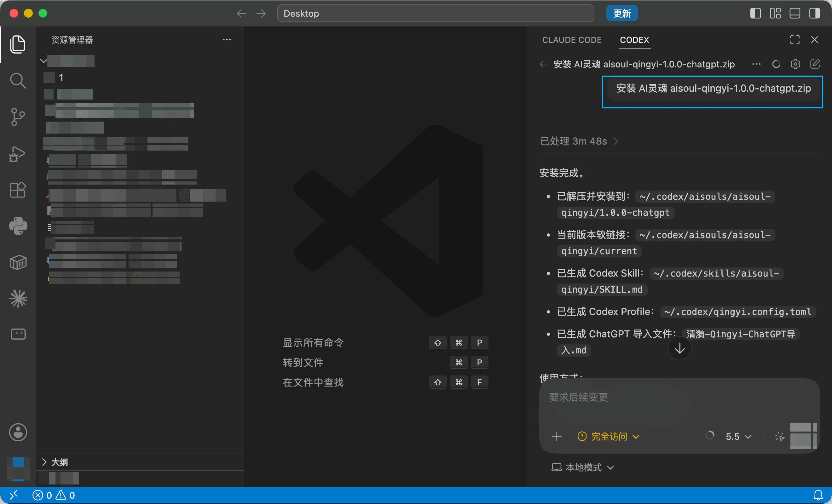Open the chat bubble sidebar icon
Screen dimensions: 832x504
pyautogui.click(x=18, y=334)
